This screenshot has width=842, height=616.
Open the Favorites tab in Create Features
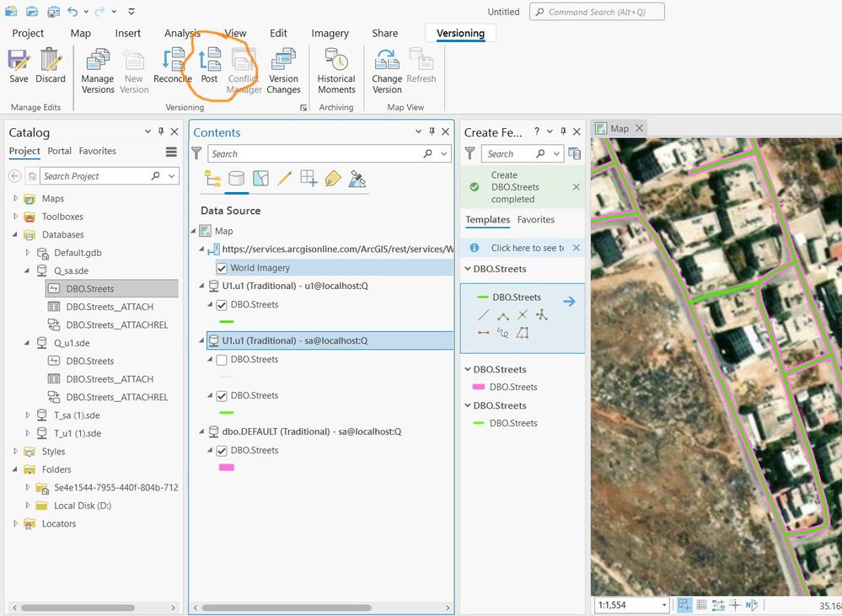tap(536, 220)
